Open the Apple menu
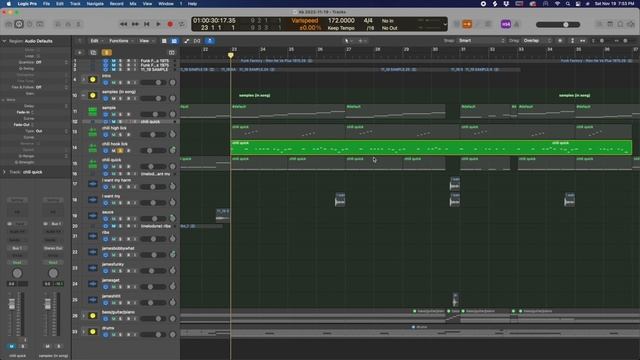Viewport: 640px width, 360px height. pos(9,4)
